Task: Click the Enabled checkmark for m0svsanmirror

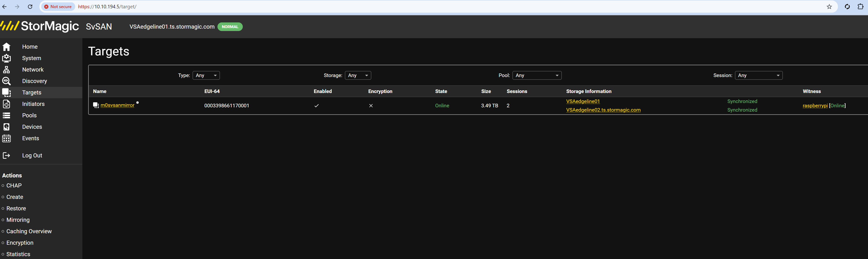Action: [316, 105]
